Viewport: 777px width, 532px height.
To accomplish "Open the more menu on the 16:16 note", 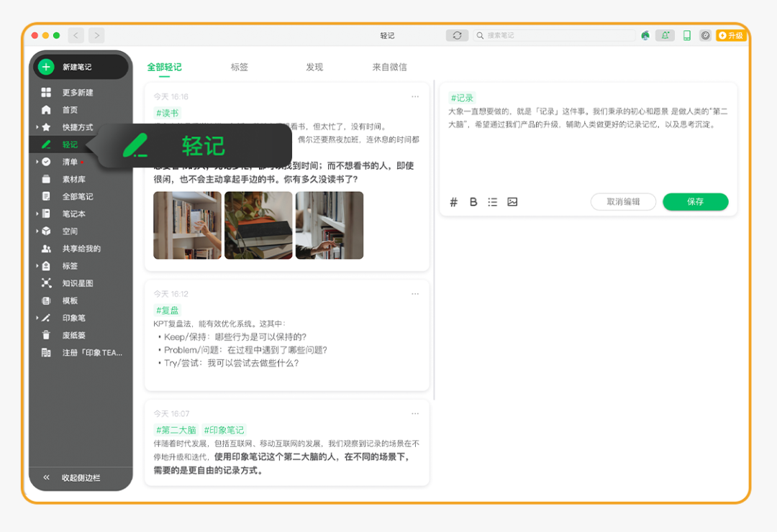I will tap(415, 96).
